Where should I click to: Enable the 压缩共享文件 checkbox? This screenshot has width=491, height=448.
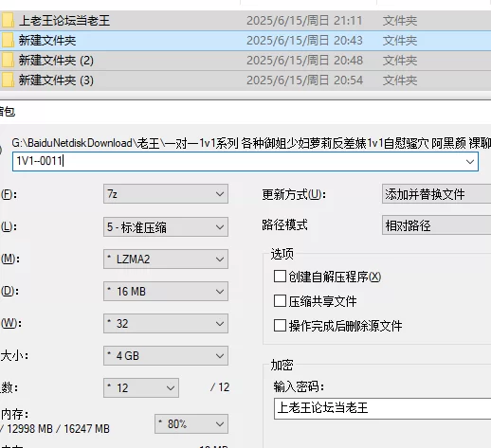coord(280,301)
